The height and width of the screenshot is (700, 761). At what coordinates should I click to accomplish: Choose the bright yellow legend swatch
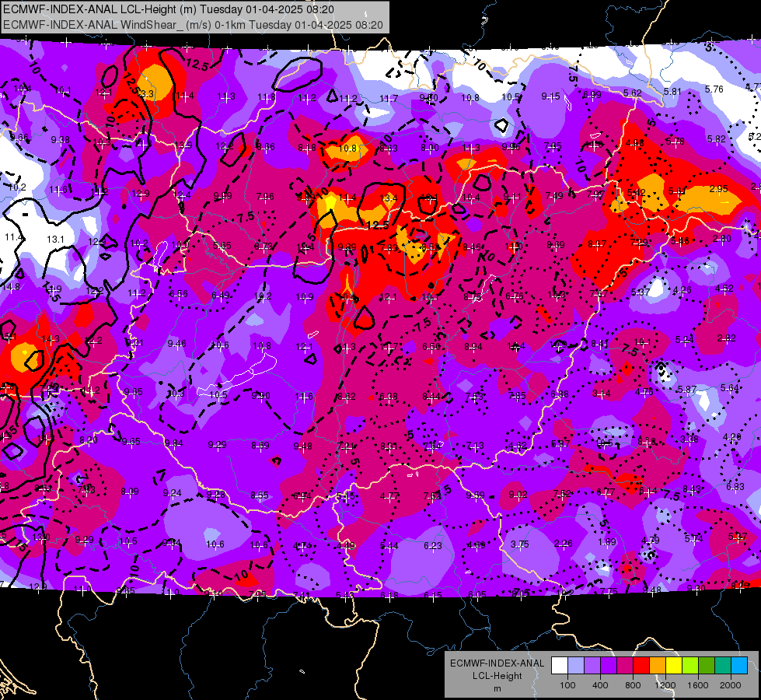point(674,666)
